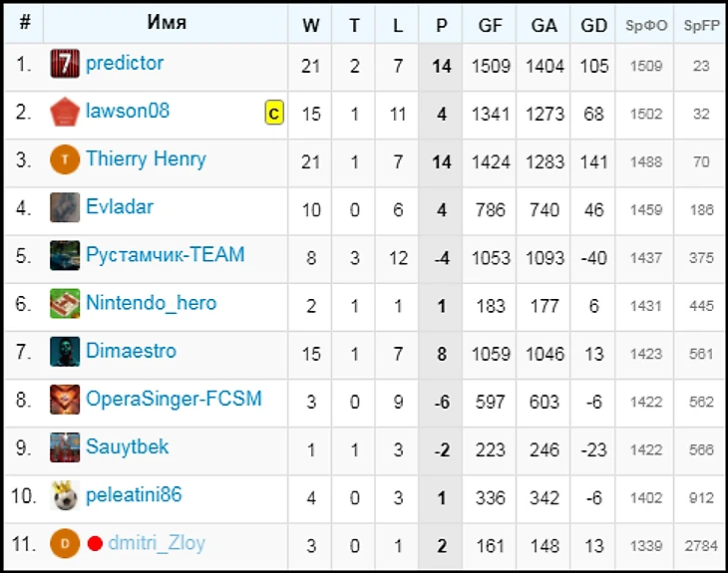Sort table by P points header

click(x=442, y=26)
